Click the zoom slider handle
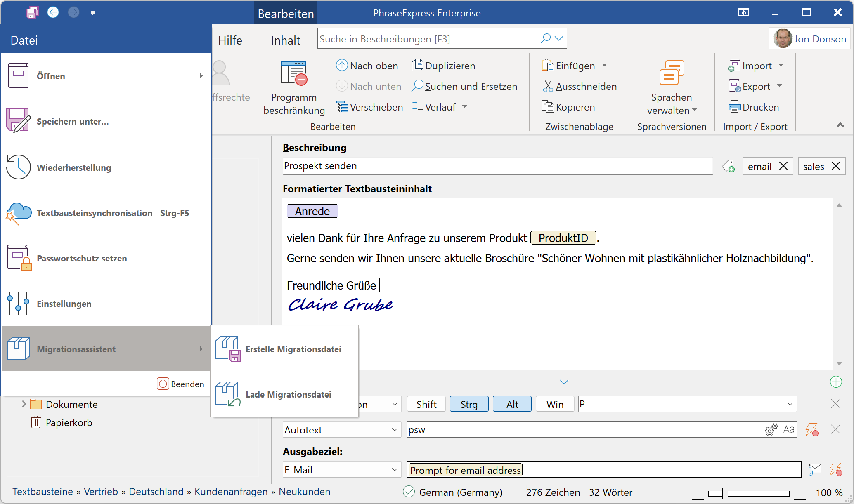Image resolution: width=854 pixels, height=504 pixels. tap(725, 493)
